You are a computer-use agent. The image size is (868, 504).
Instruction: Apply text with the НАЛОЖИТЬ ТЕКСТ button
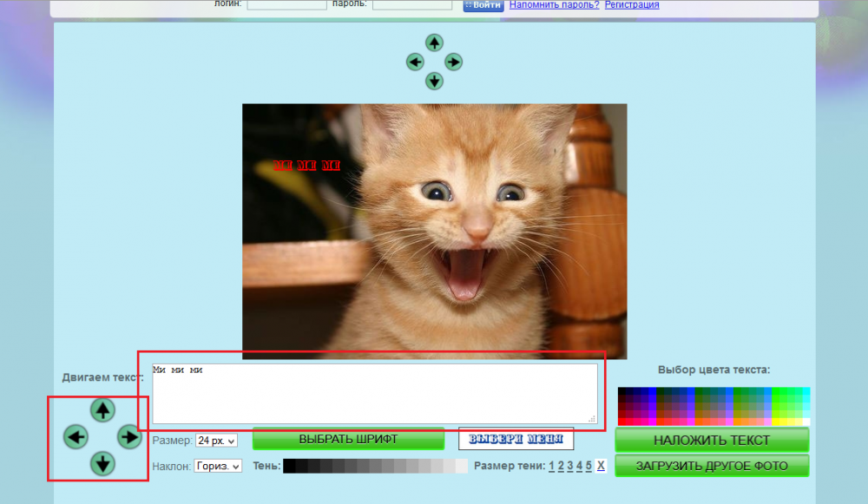point(711,440)
